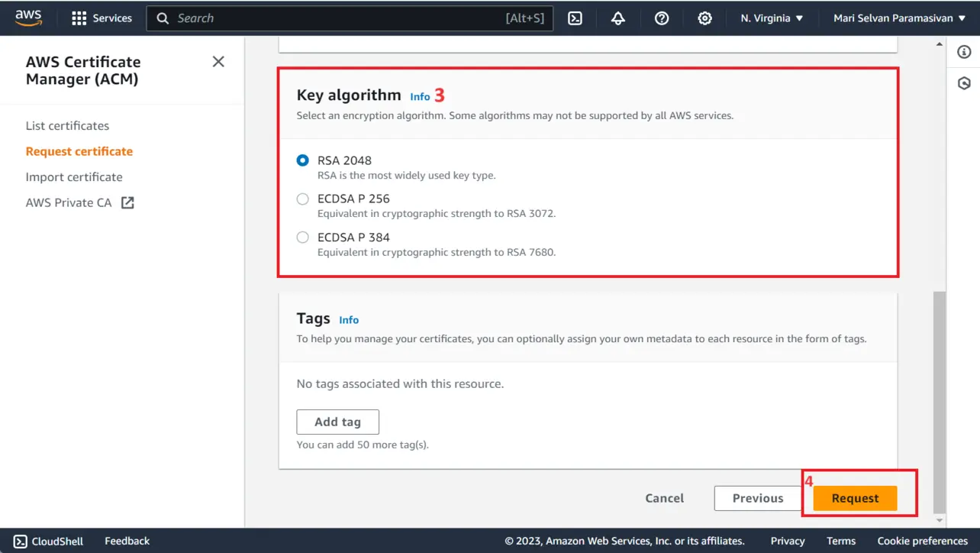The image size is (980, 553).
Task: Open Import certificate page
Action: [x=74, y=176]
